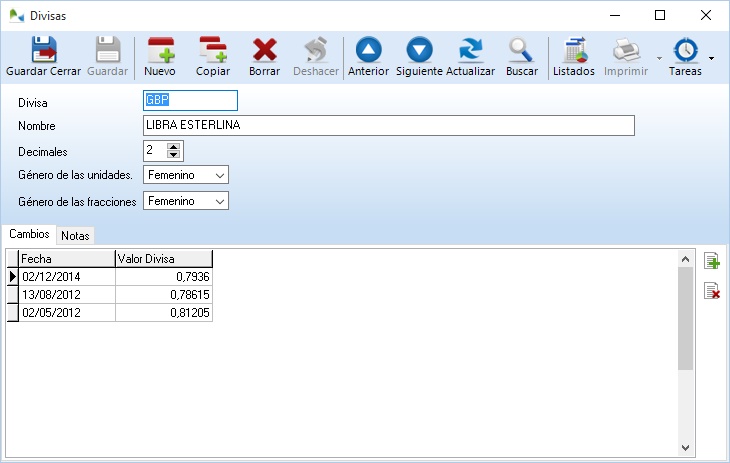
Task: Select the date cell 02/05/2012
Action: [67, 313]
